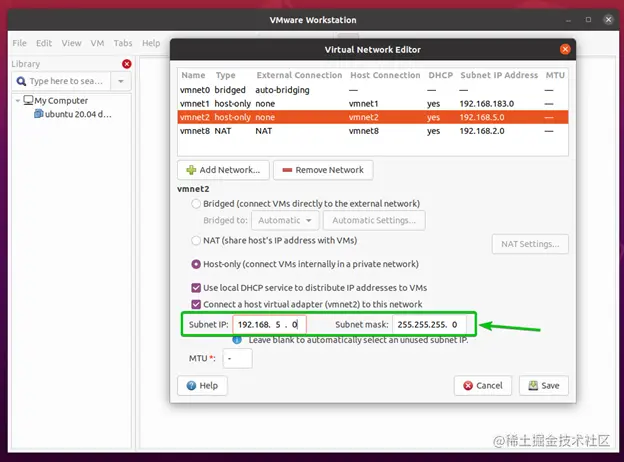The width and height of the screenshot is (624, 462).
Task: Select the NAT radio button
Action: pos(196,240)
